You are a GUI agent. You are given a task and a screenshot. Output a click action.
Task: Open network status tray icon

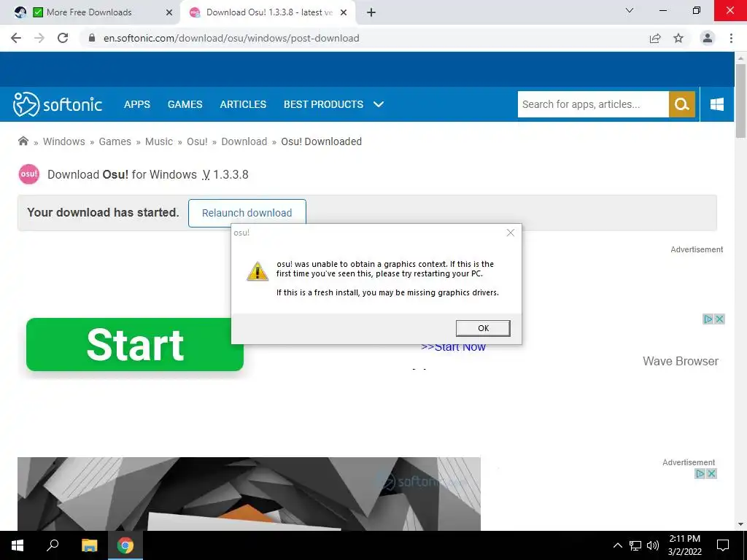pyautogui.click(x=635, y=545)
